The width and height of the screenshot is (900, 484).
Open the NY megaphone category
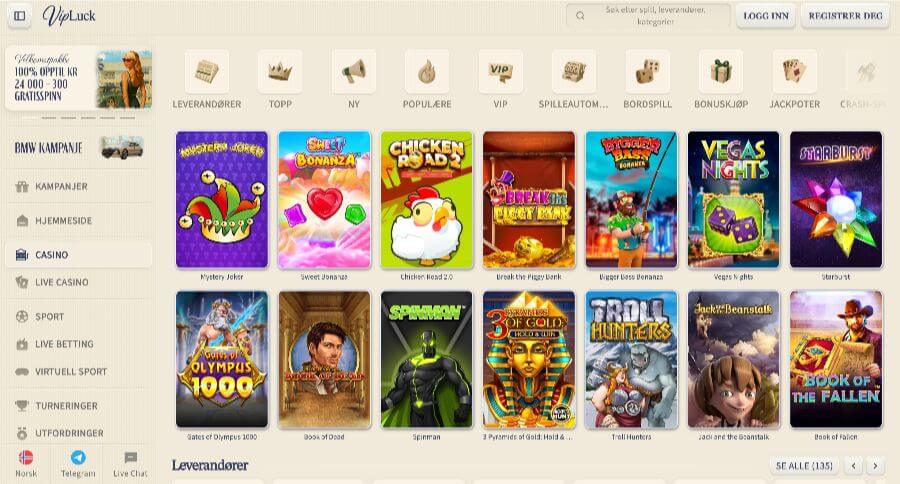354,72
